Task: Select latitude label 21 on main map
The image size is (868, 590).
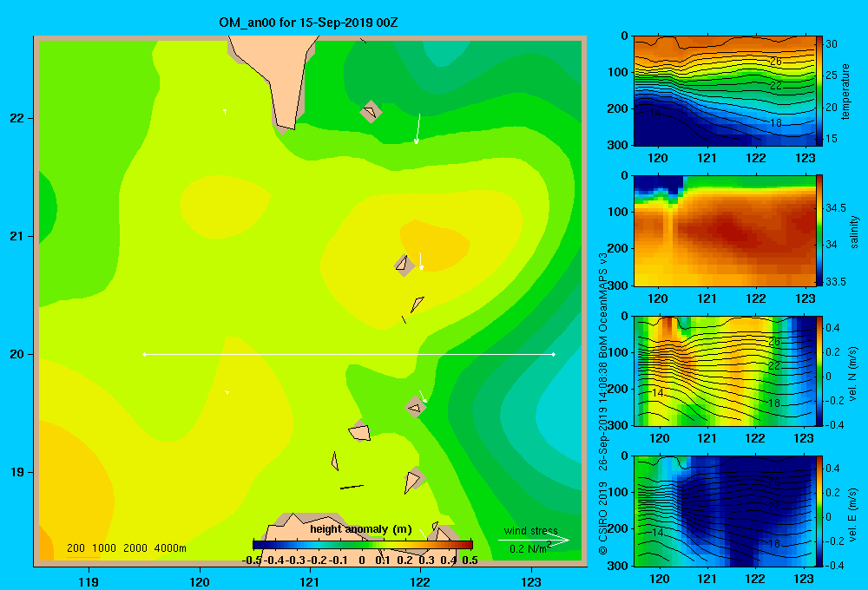Action: pyautogui.click(x=17, y=236)
